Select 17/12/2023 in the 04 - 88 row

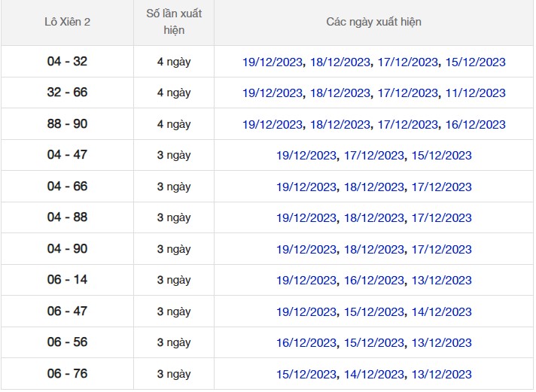[441, 218]
